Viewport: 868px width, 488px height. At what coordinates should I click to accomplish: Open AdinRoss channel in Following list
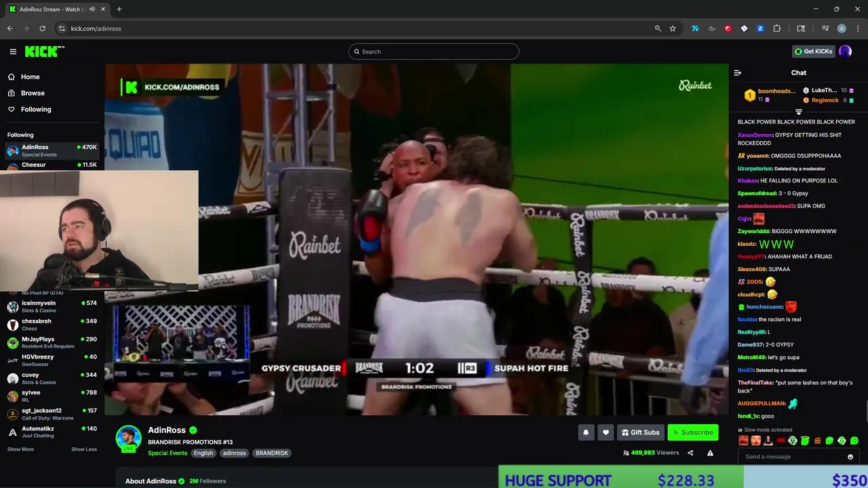52,150
